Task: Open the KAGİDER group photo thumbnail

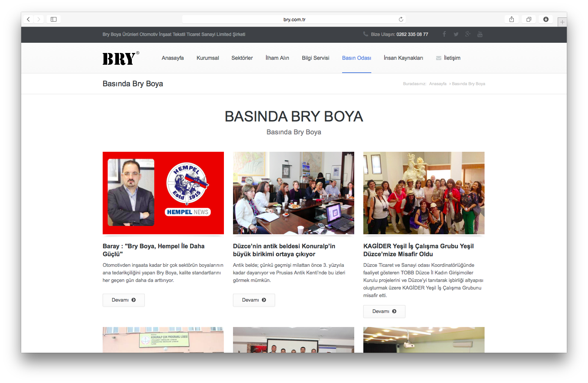Action: [x=424, y=193]
